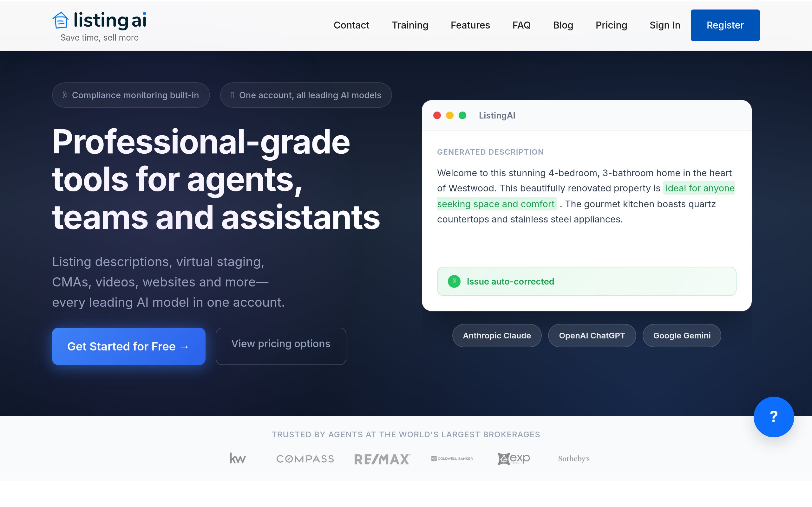Click the green Issue auto-corrected check icon
Image resolution: width=812 pixels, height=507 pixels.
pos(454,281)
